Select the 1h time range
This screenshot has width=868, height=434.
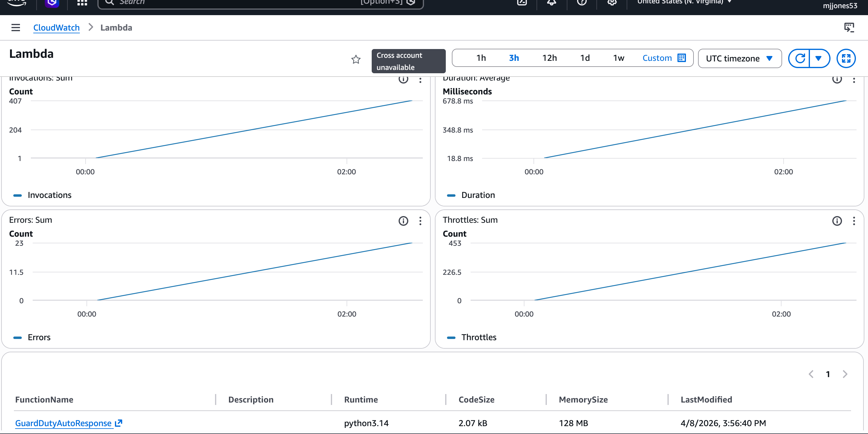(x=481, y=58)
